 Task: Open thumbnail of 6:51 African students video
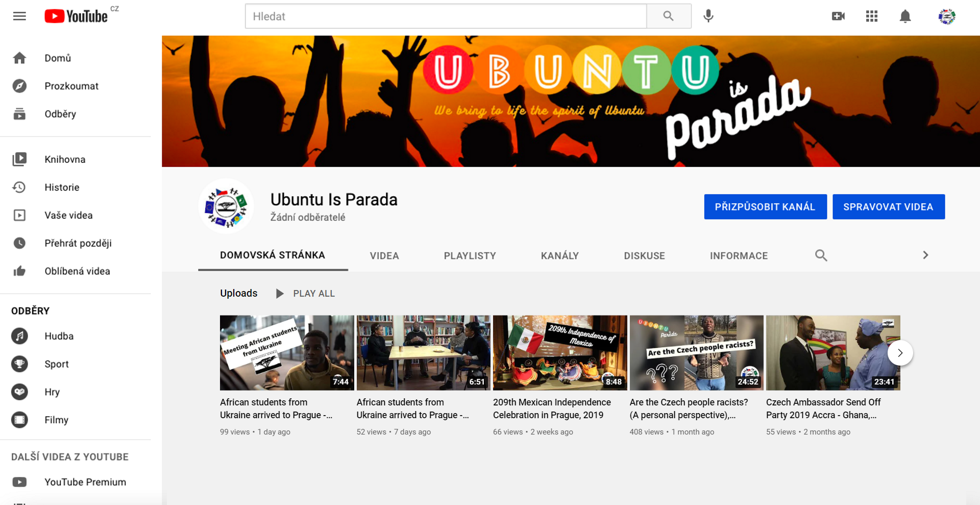point(423,353)
